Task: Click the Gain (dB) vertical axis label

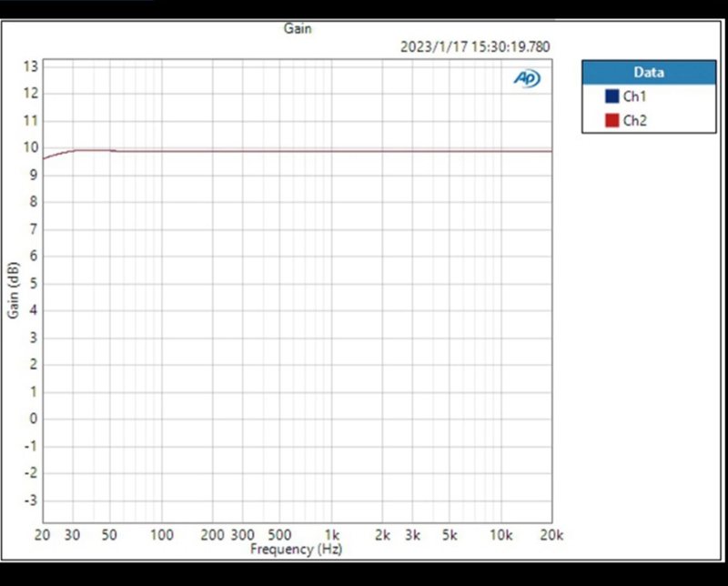Action: point(14,284)
